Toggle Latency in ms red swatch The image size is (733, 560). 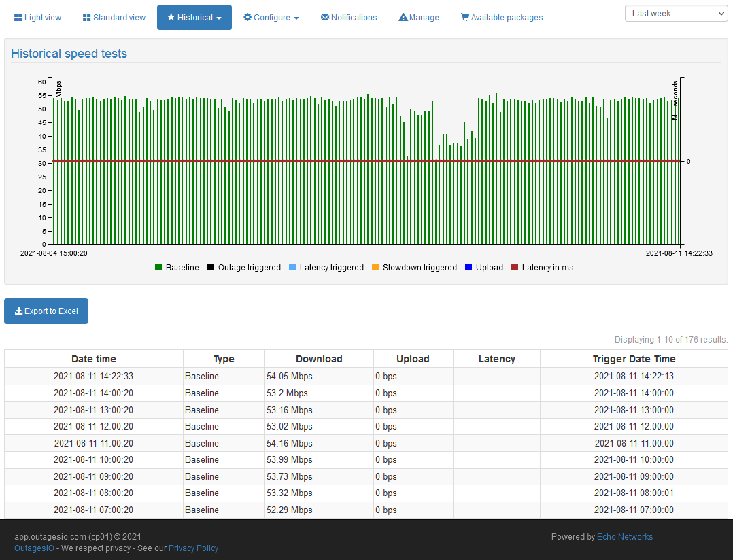515,267
